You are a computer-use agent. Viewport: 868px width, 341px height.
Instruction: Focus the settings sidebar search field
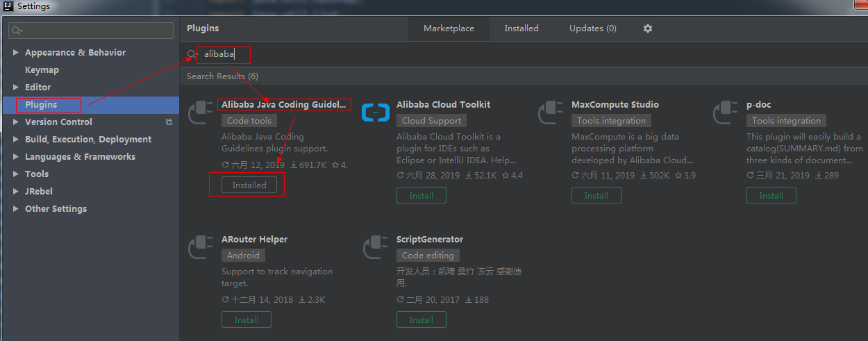click(91, 31)
